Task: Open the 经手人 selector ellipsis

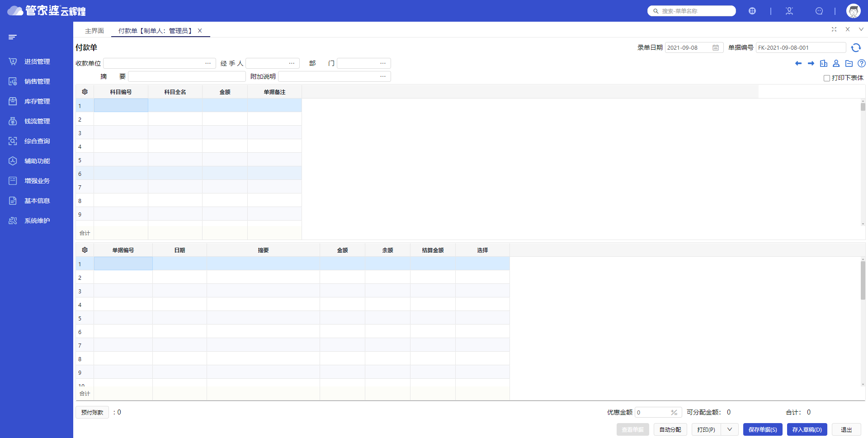Action: pos(292,63)
